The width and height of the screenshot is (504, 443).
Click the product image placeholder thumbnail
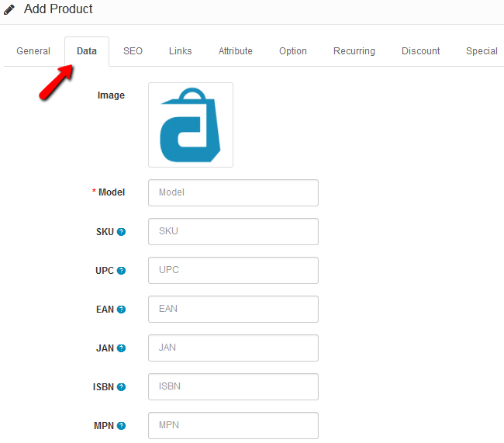(x=191, y=125)
